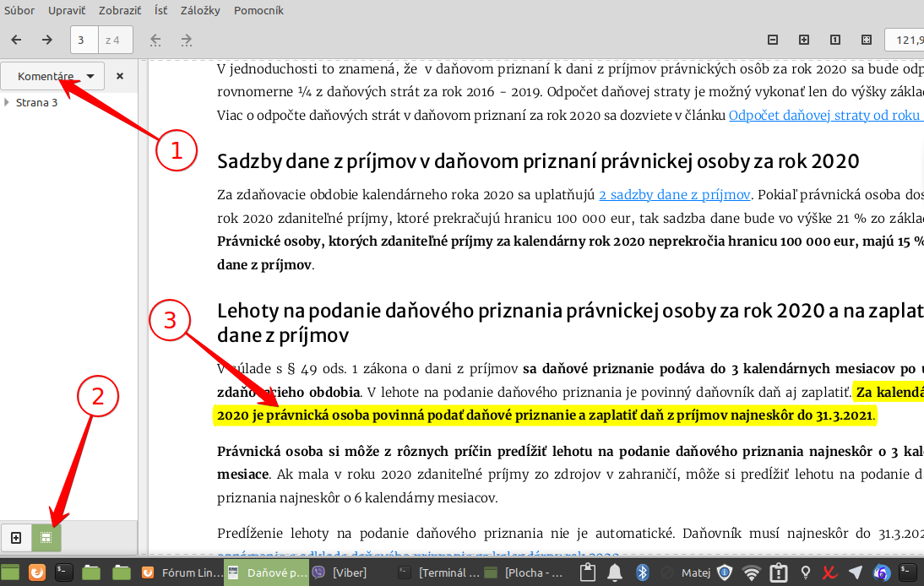Click the best fit zoom icon
This screenshot has height=586, width=924.
tap(866, 40)
